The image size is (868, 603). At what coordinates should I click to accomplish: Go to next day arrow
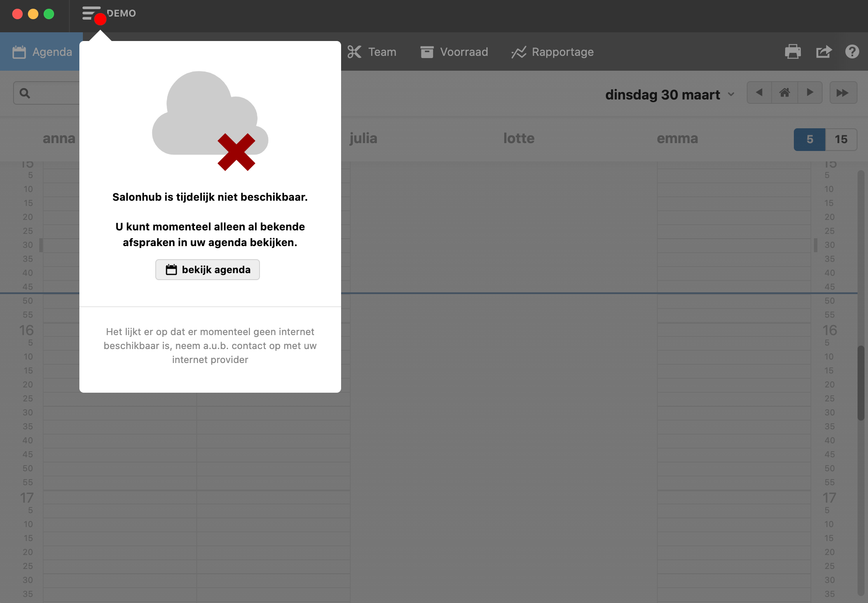810,93
